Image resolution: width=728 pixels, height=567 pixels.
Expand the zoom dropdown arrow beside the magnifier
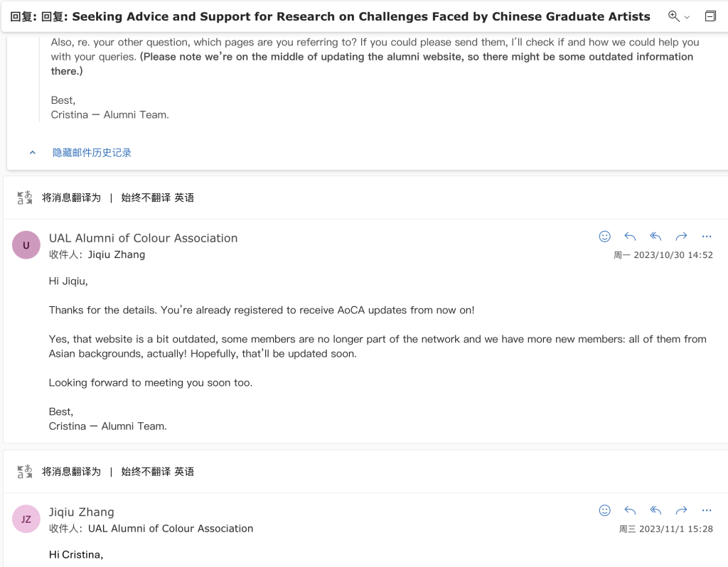[687, 17]
